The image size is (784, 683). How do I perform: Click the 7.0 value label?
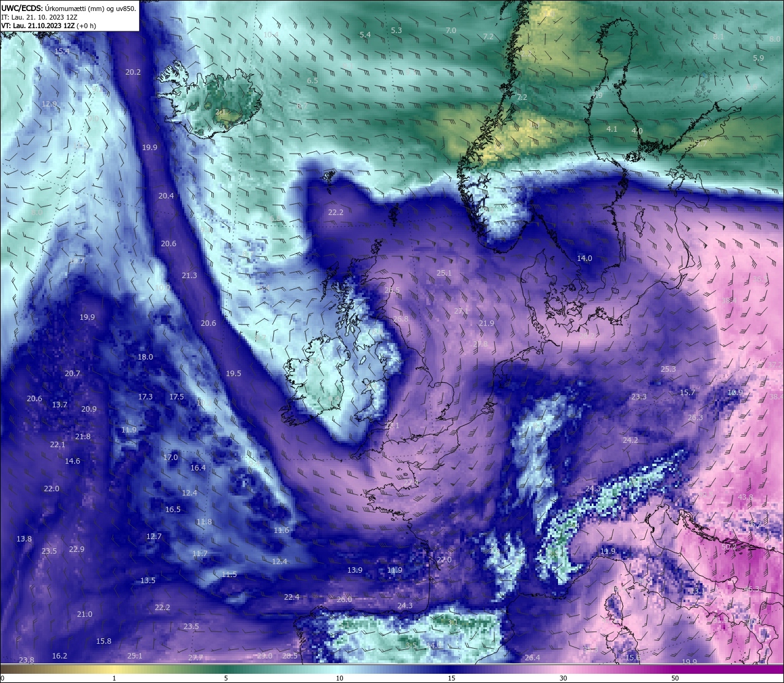(451, 31)
